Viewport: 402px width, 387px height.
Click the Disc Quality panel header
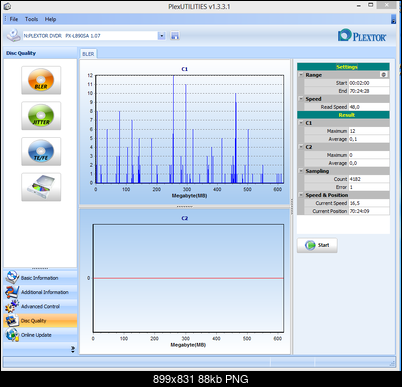pyautogui.click(x=40, y=53)
